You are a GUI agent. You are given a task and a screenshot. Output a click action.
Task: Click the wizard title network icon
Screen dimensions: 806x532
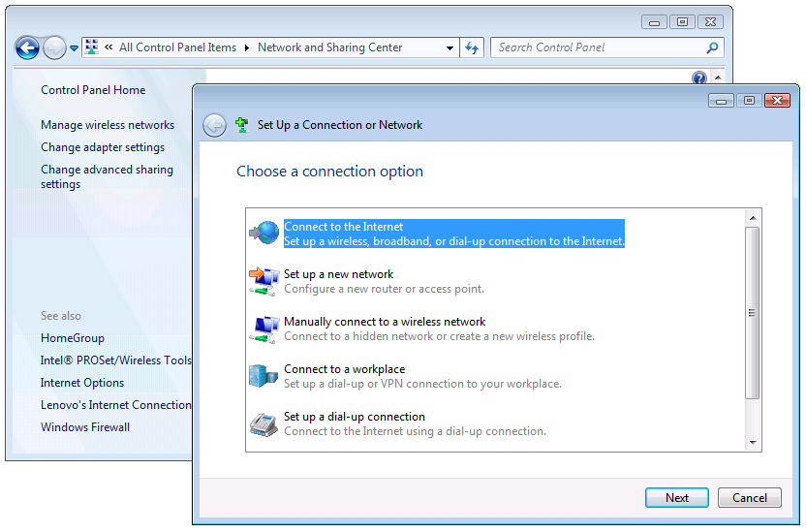[x=241, y=125]
